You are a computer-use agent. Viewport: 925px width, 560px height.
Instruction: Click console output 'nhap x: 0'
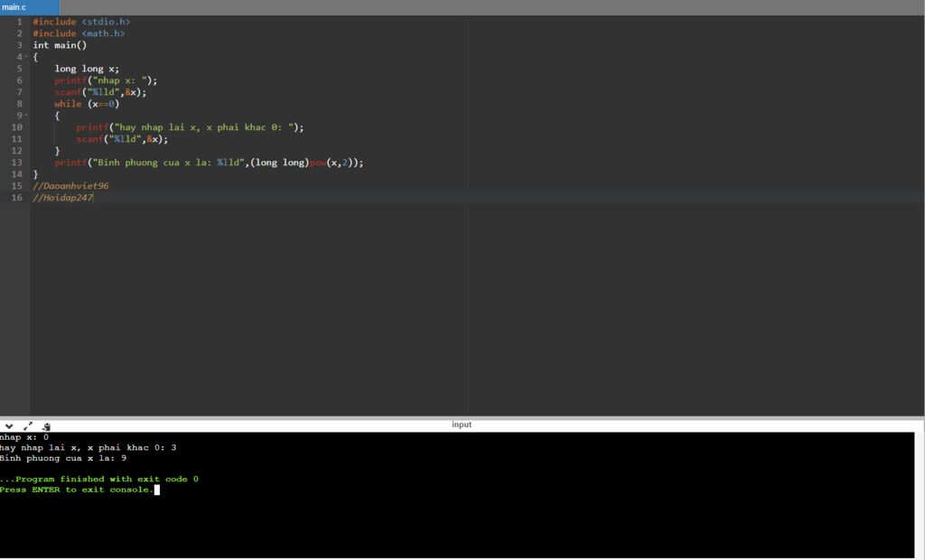[x=24, y=437]
